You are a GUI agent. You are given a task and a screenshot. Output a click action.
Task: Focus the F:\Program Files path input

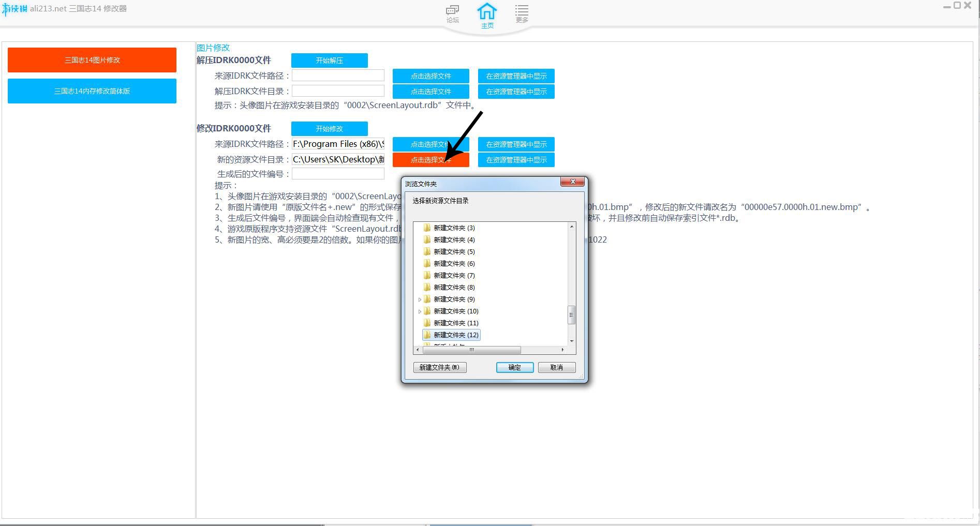click(338, 144)
